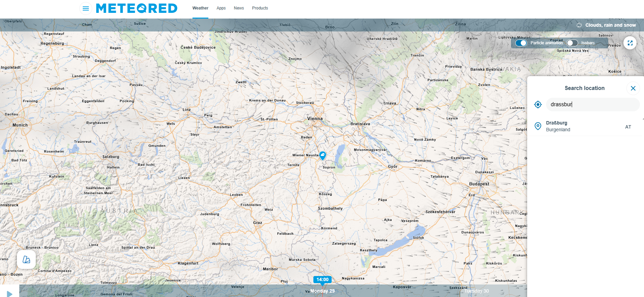Select Draßburg Burgenland from the search results
The height and width of the screenshot is (297, 644).
click(585, 127)
